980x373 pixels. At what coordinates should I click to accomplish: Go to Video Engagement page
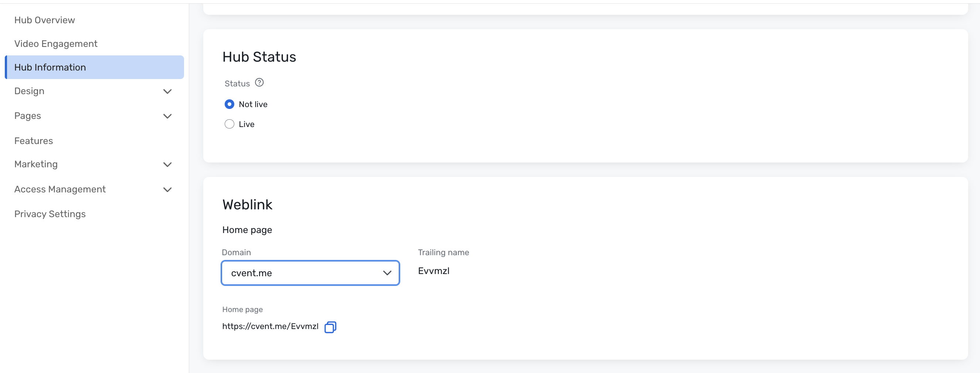click(55, 44)
